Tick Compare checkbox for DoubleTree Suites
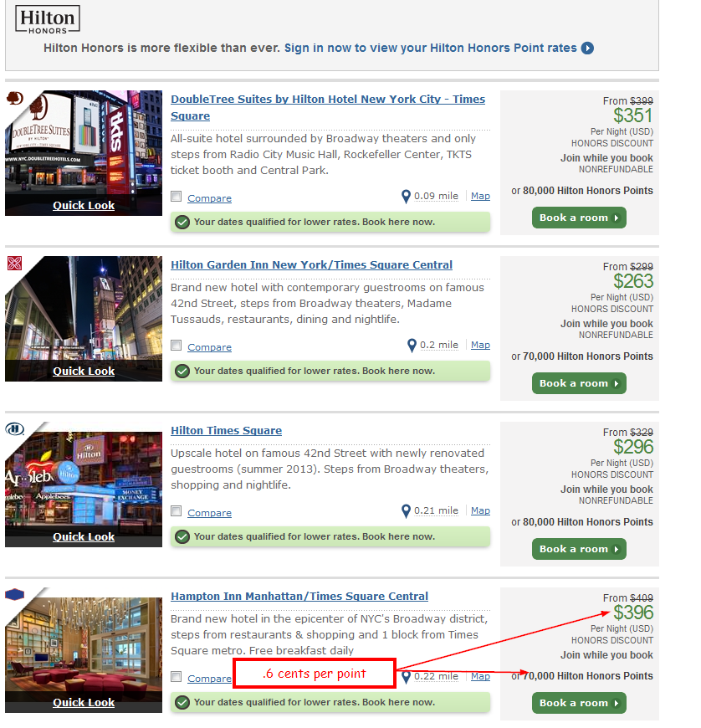The height and width of the screenshot is (728, 701). [176, 197]
